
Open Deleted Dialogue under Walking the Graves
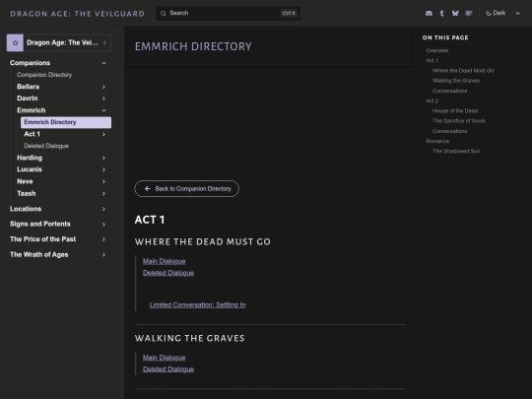[168, 369]
